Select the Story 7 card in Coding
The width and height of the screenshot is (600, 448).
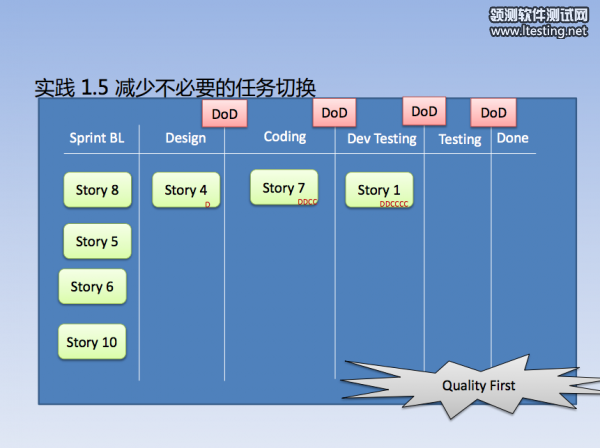click(284, 187)
